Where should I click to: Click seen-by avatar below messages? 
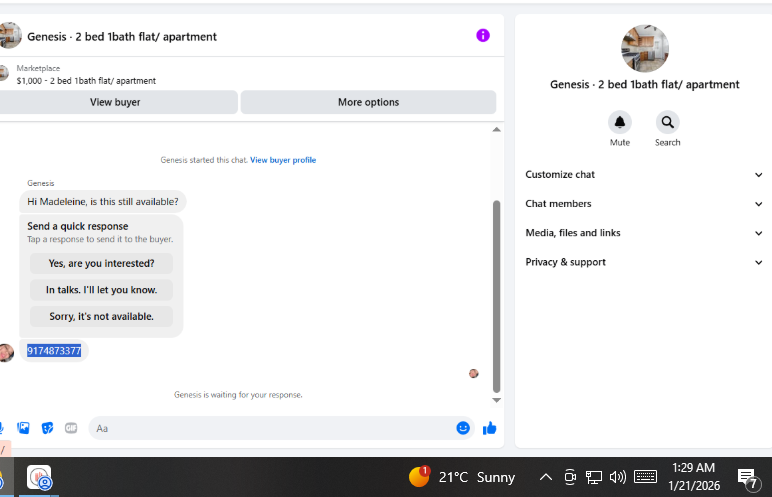click(474, 373)
